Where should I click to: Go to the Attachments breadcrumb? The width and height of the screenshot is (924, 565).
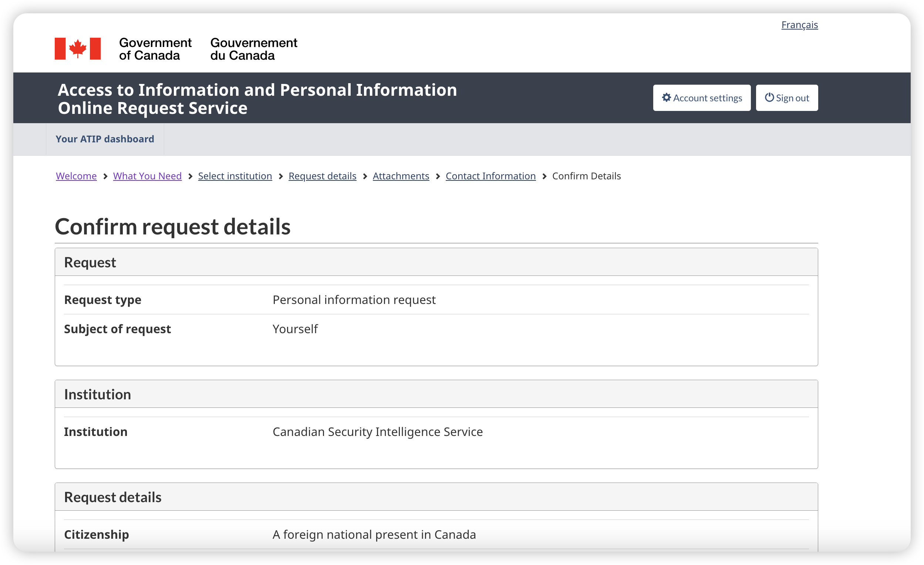pyautogui.click(x=401, y=176)
